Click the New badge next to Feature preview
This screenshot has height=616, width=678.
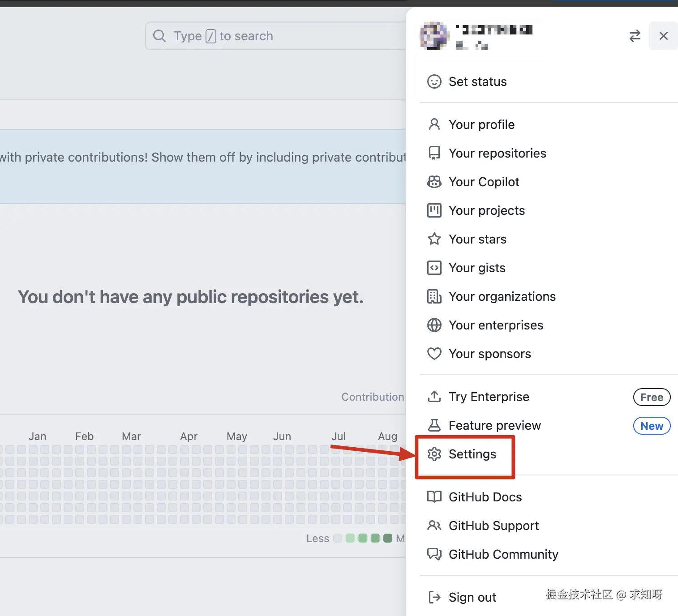click(x=652, y=426)
